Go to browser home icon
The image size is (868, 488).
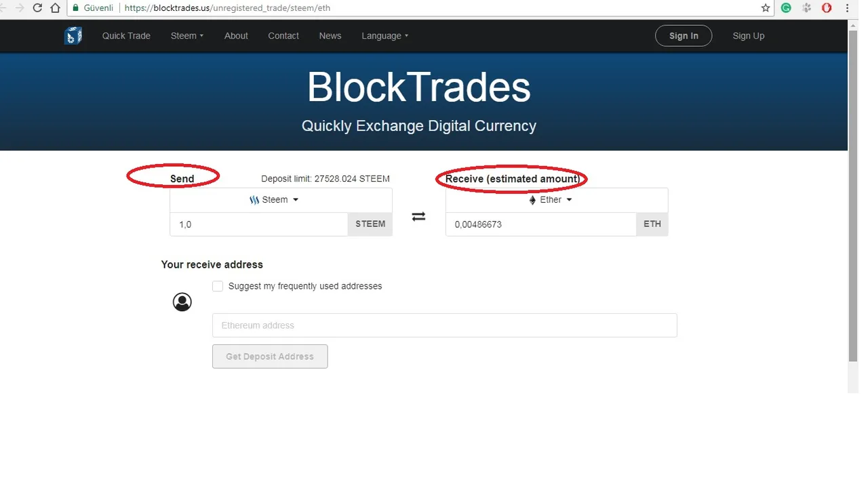(x=56, y=8)
